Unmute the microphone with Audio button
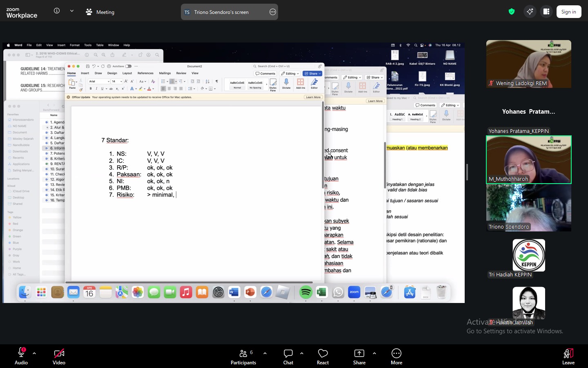This screenshot has width=588, height=368. (21, 354)
